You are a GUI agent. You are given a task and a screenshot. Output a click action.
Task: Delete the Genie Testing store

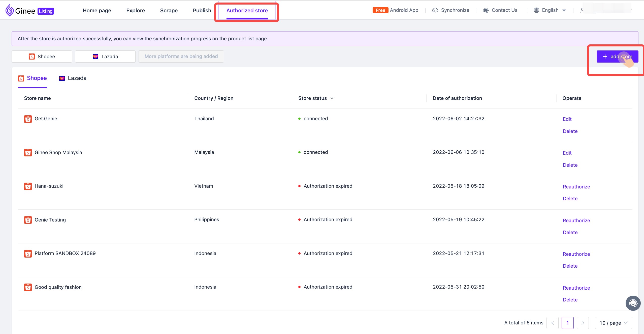[x=570, y=232]
